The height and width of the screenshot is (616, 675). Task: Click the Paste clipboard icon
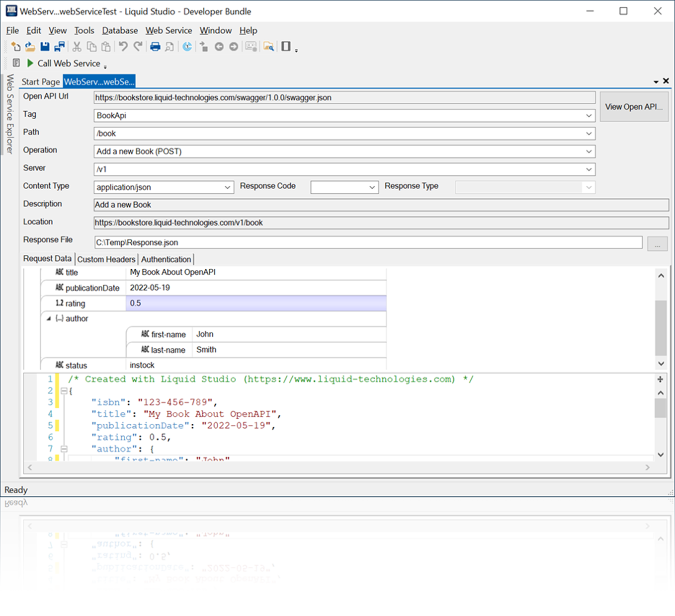[x=106, y=47]
